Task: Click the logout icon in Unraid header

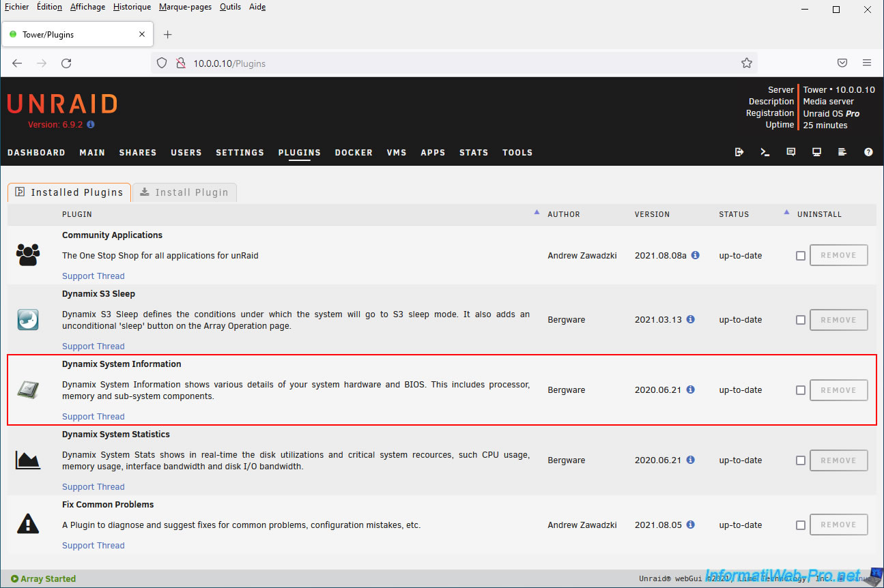Action: [739, 152]
